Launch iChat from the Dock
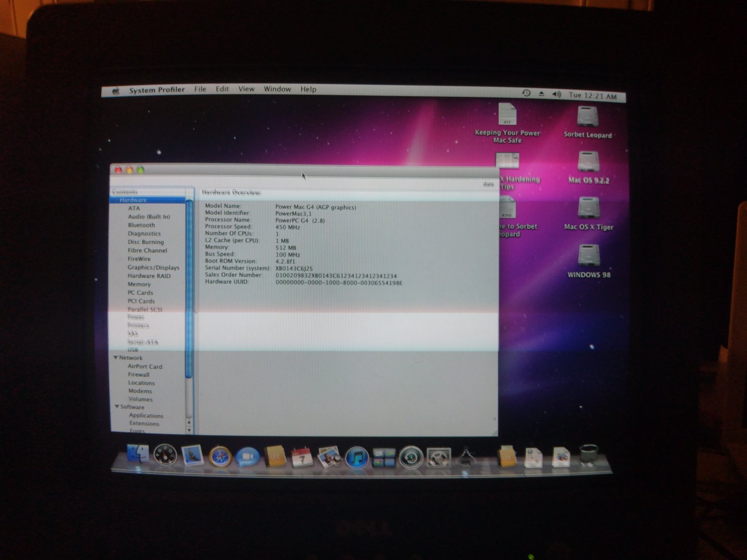 247,457
